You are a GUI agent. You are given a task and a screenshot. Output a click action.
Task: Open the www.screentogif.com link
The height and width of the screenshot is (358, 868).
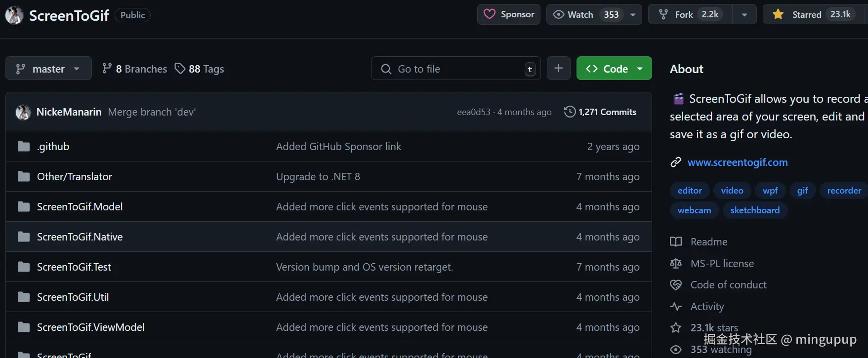click(737, 162)
